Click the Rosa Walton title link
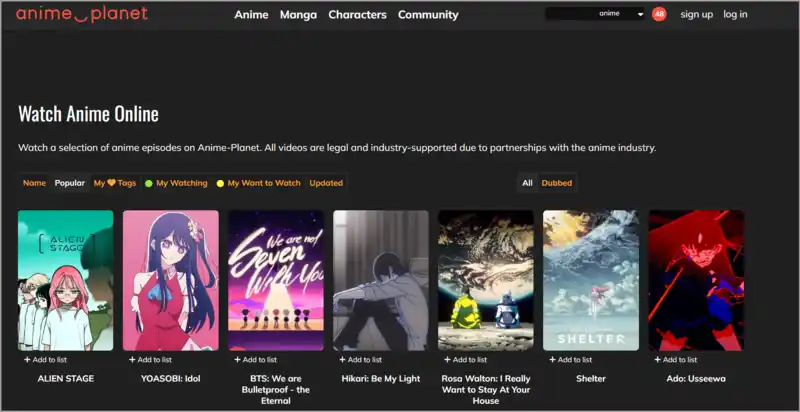Viewport: 800px width, 412px height. tap(486, 390)
